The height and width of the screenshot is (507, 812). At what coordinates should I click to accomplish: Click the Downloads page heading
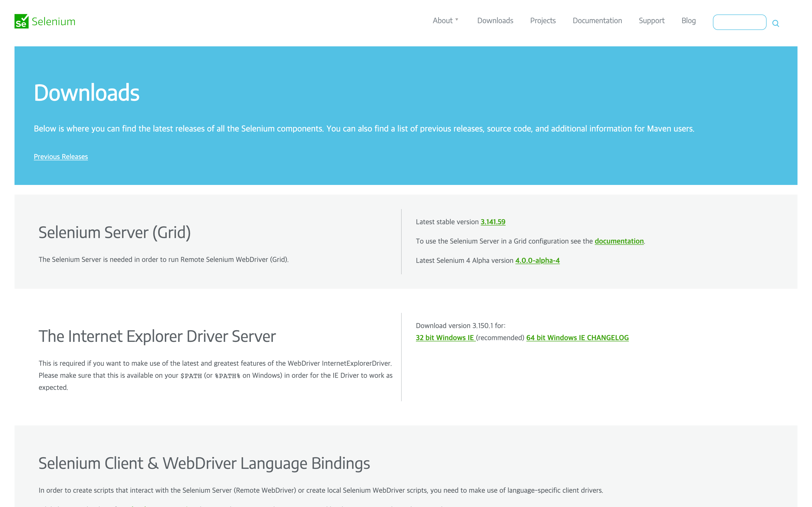87,92
